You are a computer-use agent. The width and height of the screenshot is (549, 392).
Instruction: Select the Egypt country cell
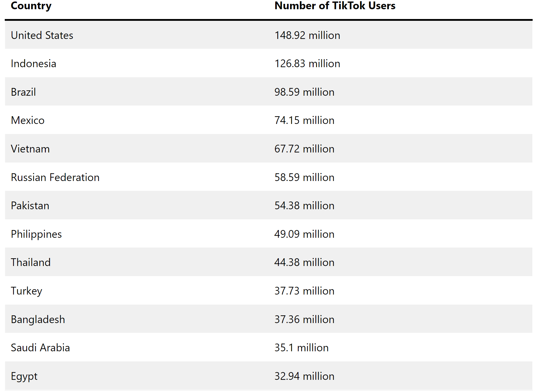tap(24, 376)
